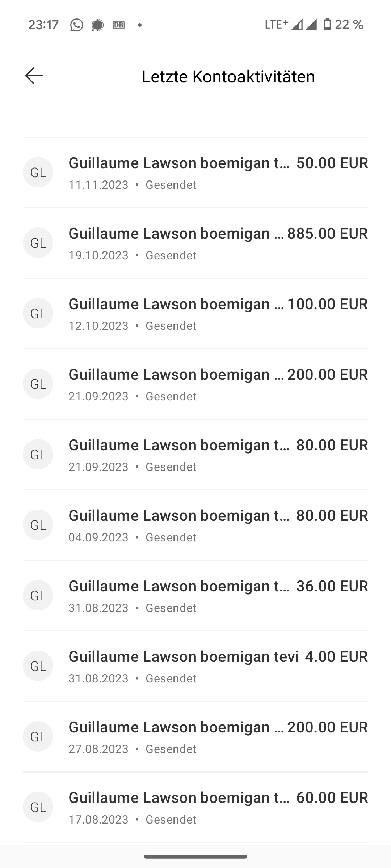
Task: View the 80.00 EUR transaction from 04.09.2023
Action: tap(195, 525)
